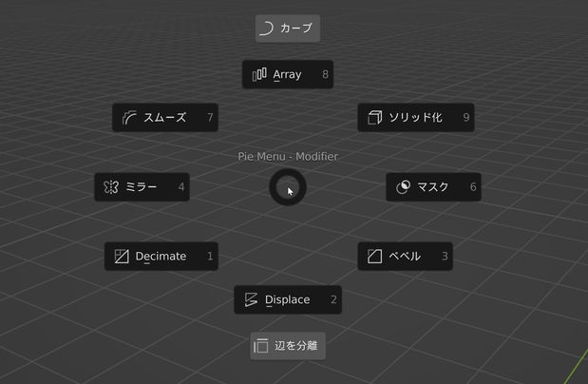Click the bevel modifier icon beside ベベル

point(374,257)
